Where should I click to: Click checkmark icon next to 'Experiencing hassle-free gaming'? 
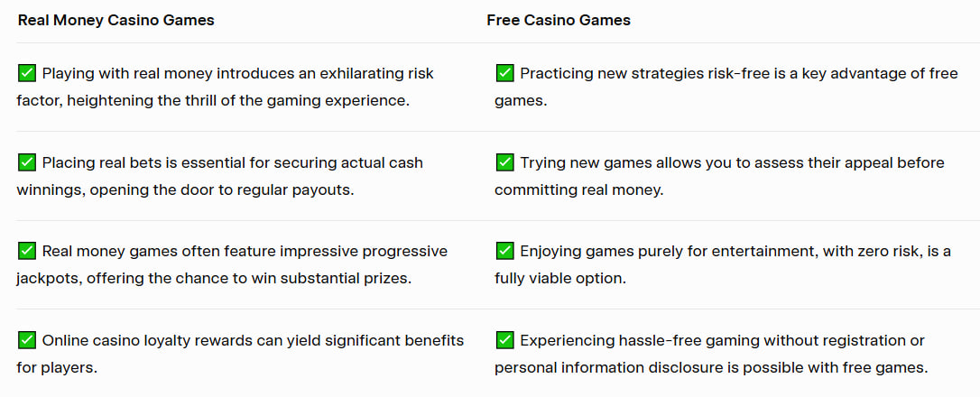(505, 340)
